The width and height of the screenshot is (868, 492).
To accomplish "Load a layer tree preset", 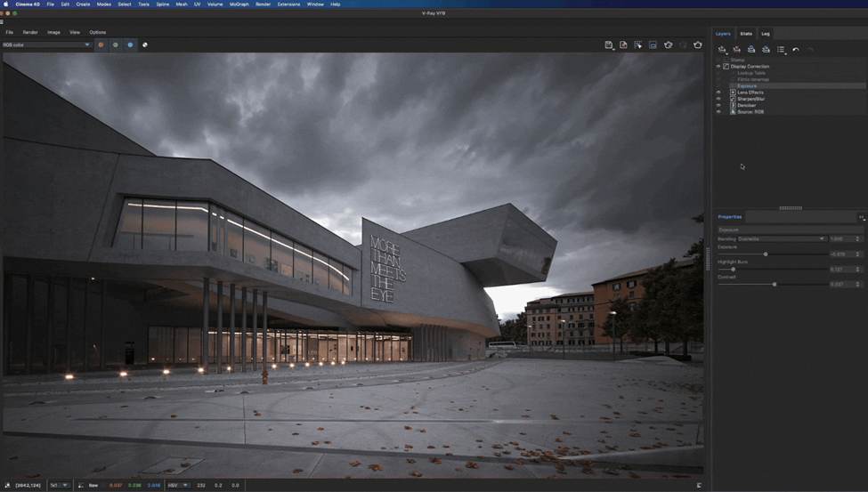I will pos(767,49).
